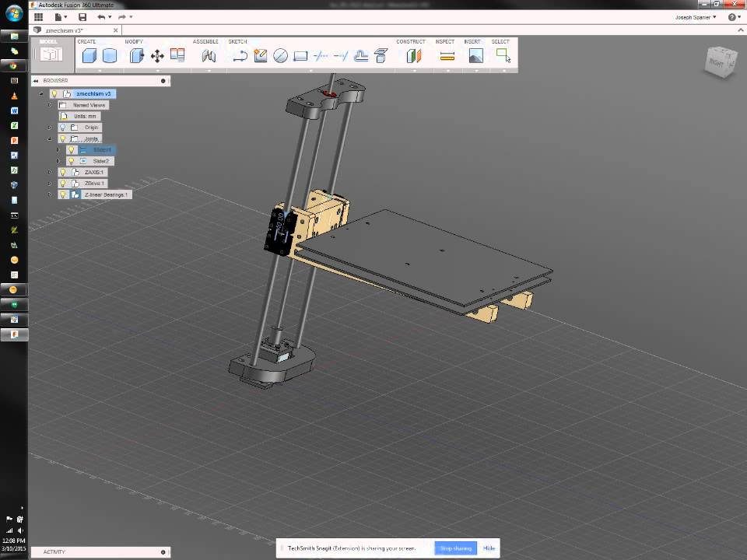The image size is (747, 560).
Task: Select the Units: mm browser item
Action: [80, 116]
